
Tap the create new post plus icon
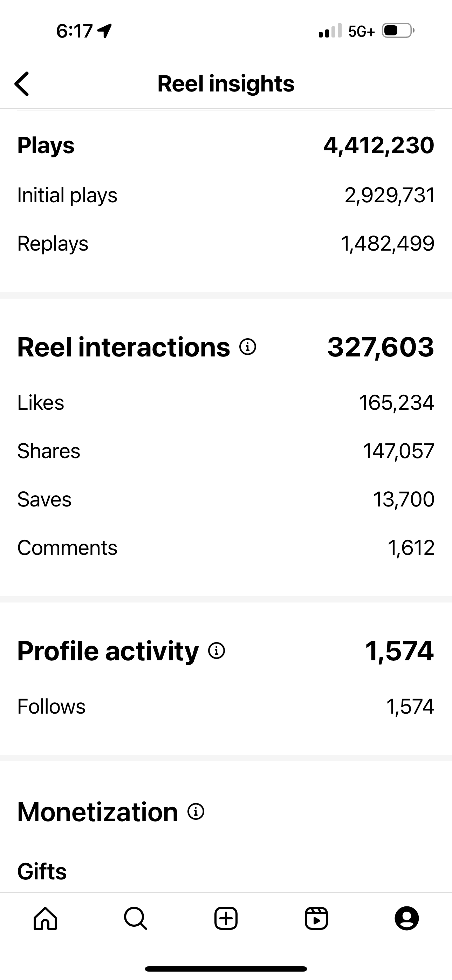tap(226, 918)
